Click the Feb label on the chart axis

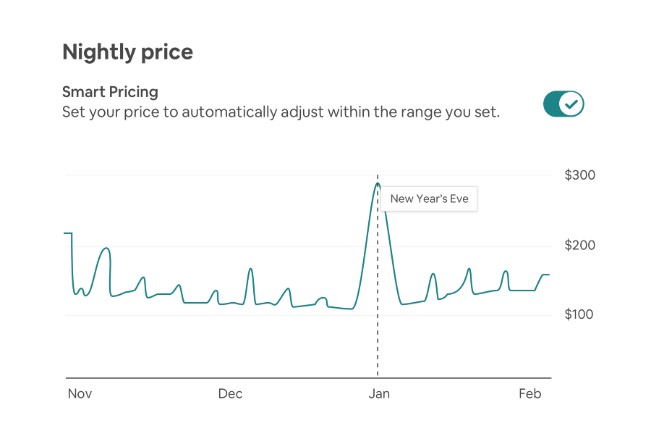(530, 393)
